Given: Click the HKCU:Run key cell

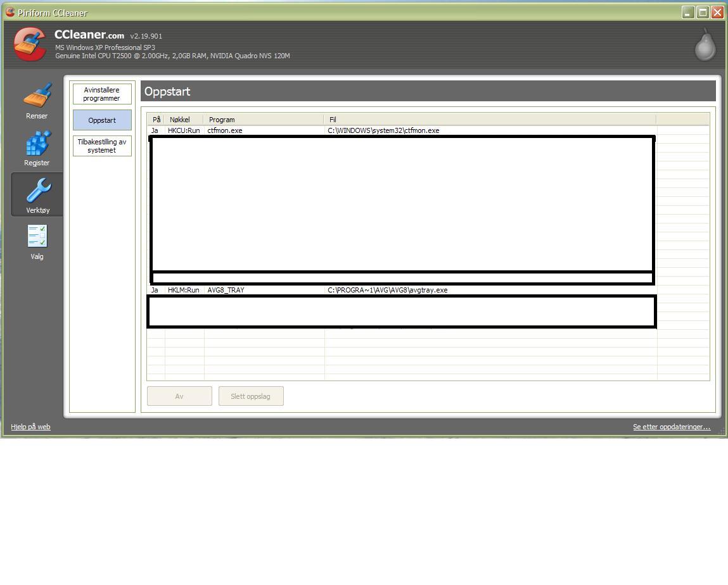Looking at the screenshot, I should point(184,130).
